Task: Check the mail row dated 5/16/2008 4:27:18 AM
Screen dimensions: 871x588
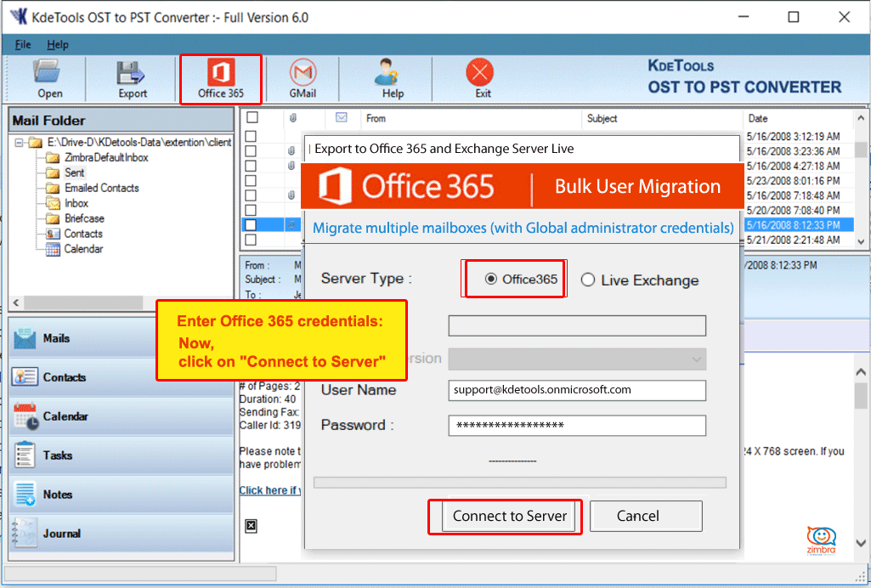Action: 251,166
